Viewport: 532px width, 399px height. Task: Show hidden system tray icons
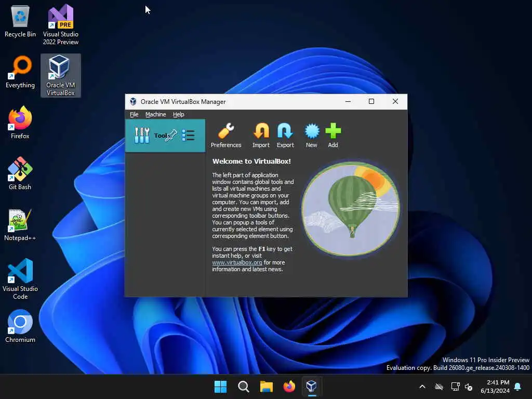pos(422,387)
